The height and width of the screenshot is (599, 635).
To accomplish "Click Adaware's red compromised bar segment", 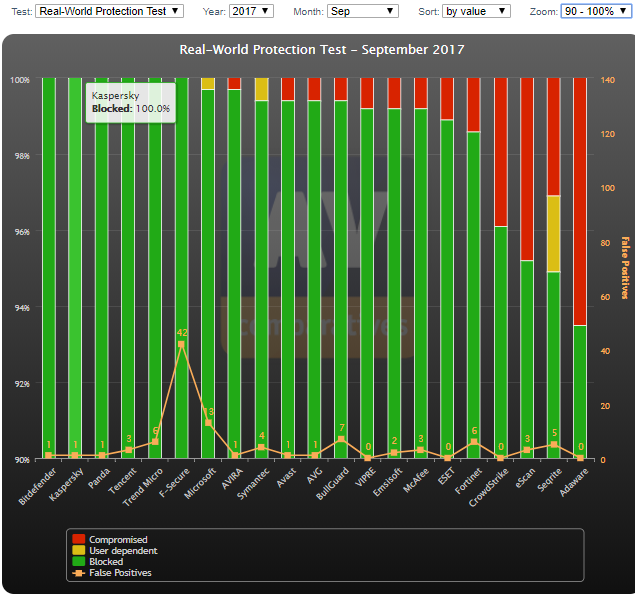I will [x=580, y=200].
